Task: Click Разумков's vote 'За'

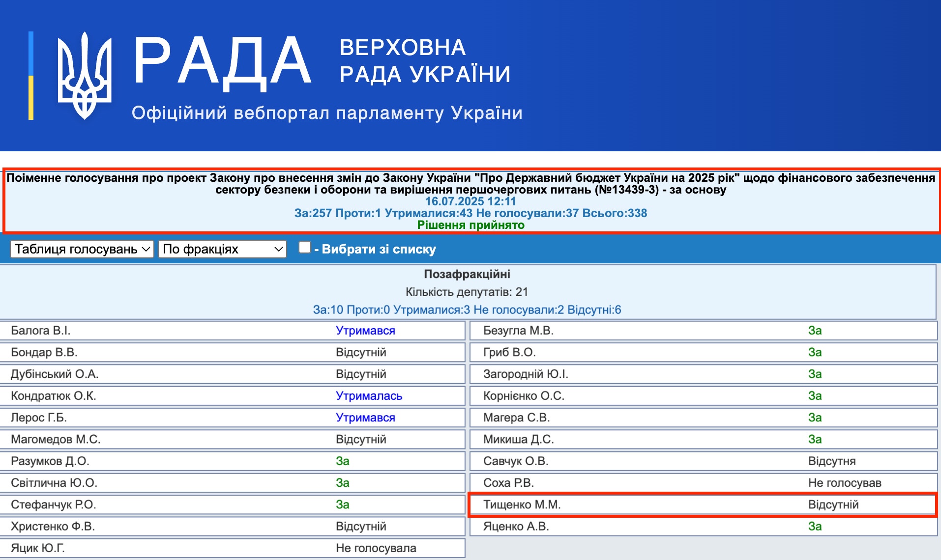Action: point(343,461)
